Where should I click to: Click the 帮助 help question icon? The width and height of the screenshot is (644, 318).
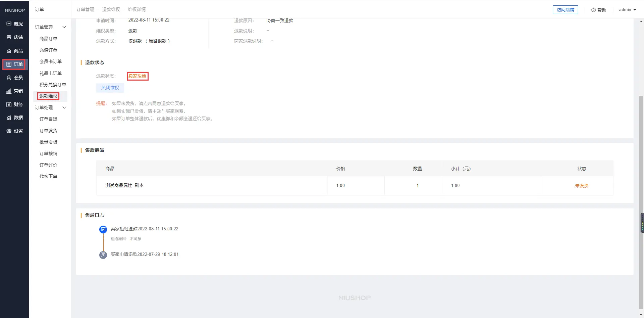[x=593, y=10]
